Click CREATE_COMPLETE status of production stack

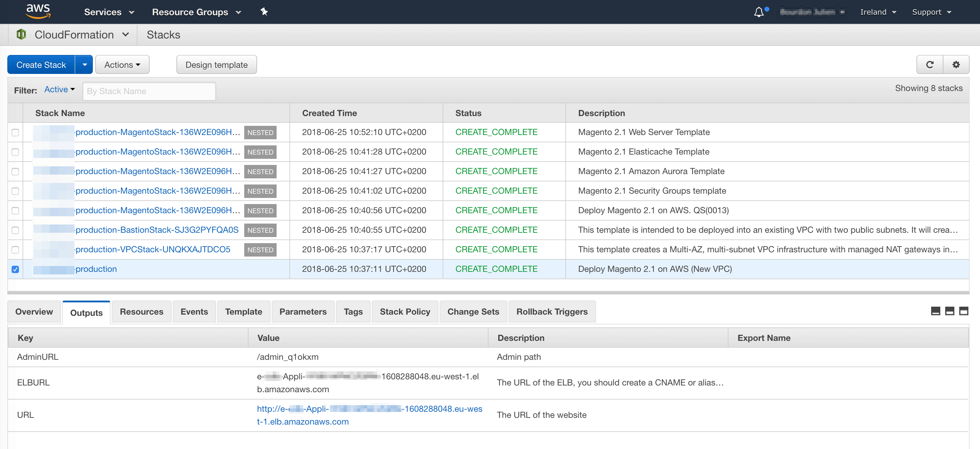pyautogui.click(x=496, y=269)
